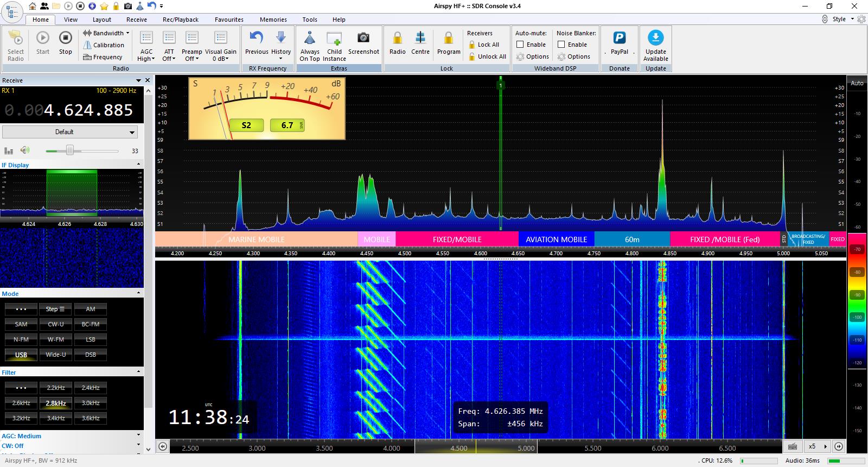The height and width of the screenshot is (467, 868).
Task: Click the Start radio playback icon
Action: (x=42, y=38)
